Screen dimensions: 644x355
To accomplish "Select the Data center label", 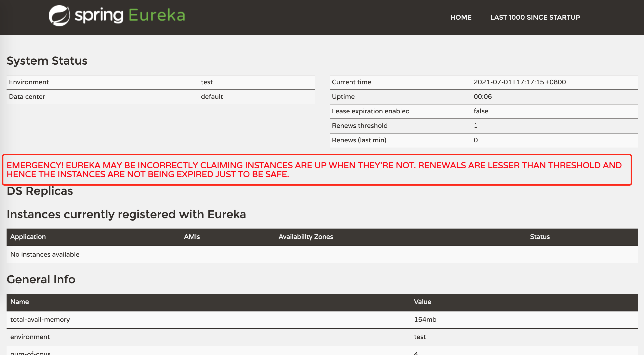I will point(27,96).
